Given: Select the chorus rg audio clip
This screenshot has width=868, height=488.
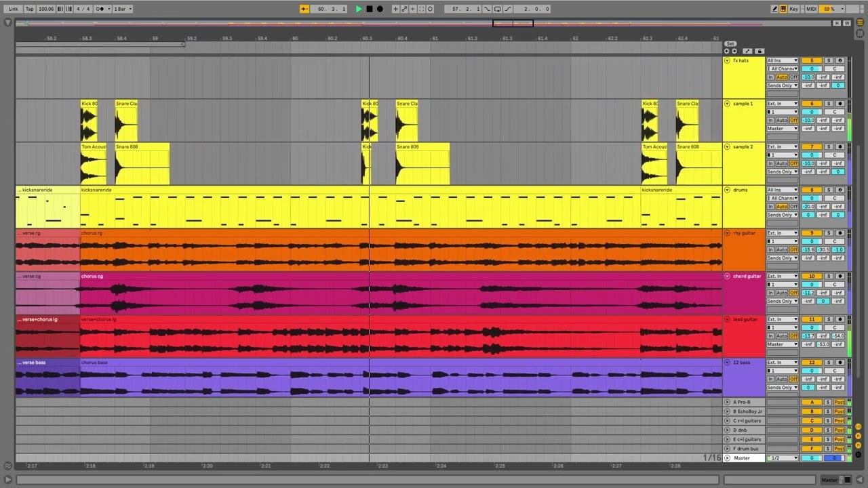Looking at the screenshot, I should (x=401, y=250).
